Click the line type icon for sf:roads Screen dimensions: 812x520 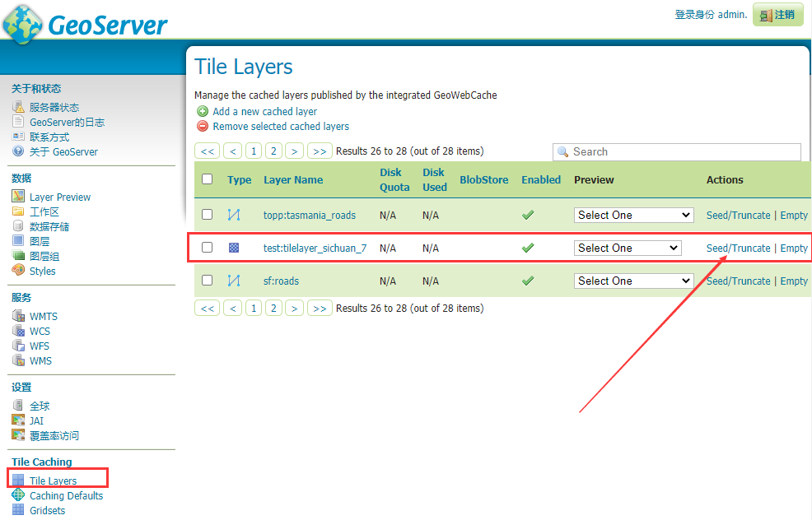(x=234, y=281)
